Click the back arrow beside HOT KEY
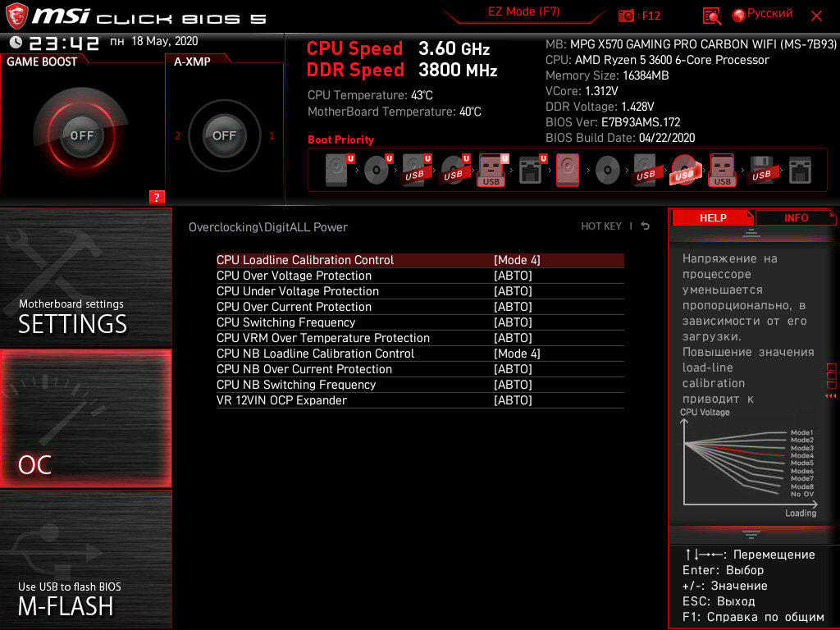The image size is (840, 630). 646,226
